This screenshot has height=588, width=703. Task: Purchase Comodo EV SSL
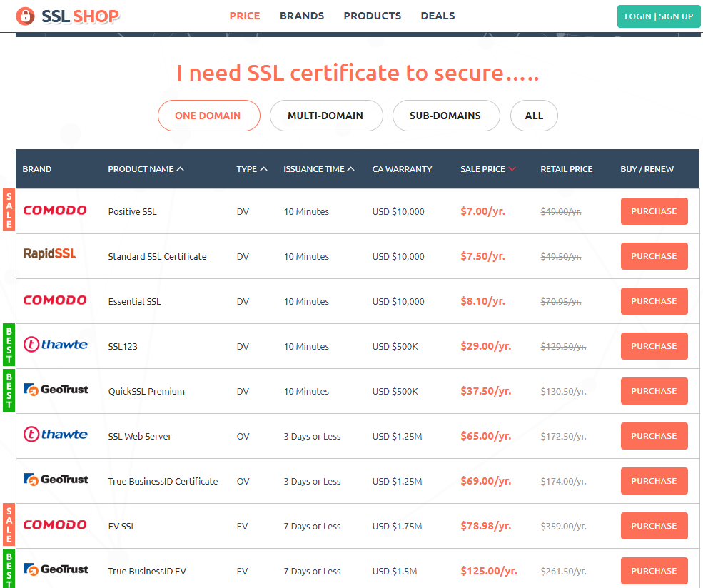(654, 526)
